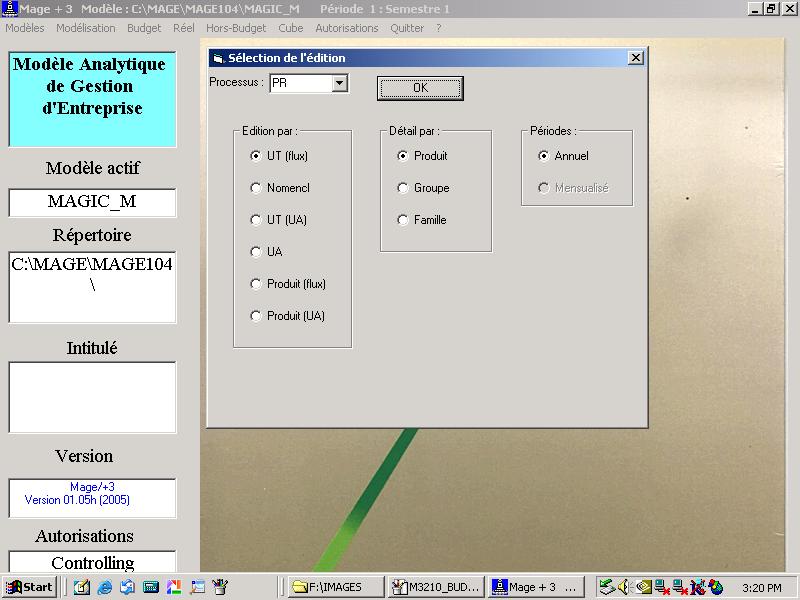The width and height of the screenshot is (800, 600).
Task: Click the empty Intitulé field
Action: [92, 397]
